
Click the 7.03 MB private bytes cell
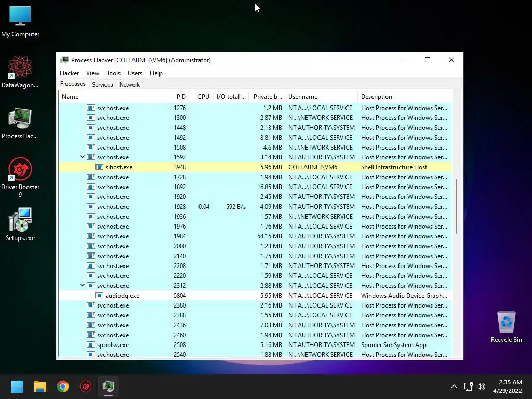click(271, 325)
